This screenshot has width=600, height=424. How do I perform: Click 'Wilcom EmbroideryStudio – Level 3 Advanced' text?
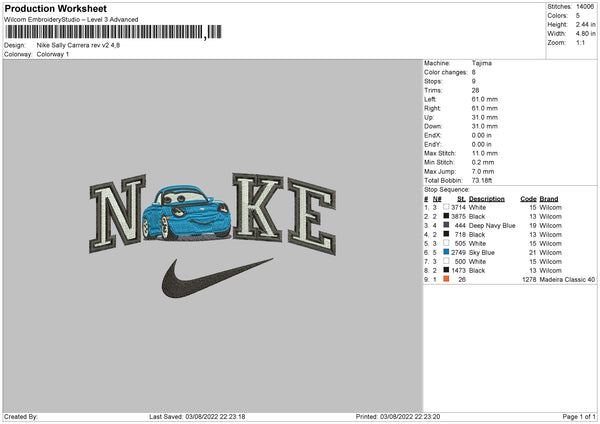click(x=71, y=20)
